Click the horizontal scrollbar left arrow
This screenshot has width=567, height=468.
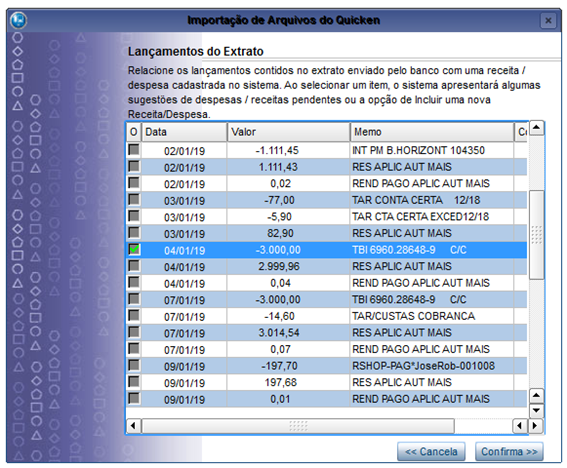coord(133,426)
